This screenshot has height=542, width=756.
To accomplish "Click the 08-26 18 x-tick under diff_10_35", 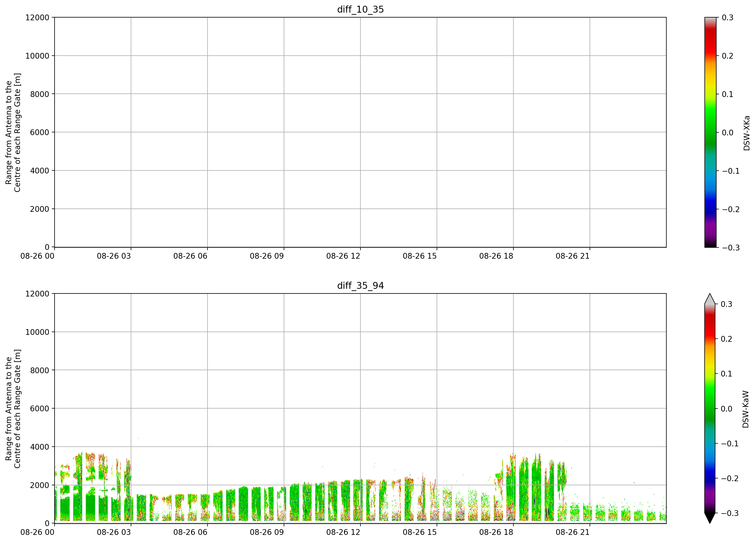I will point(496,256).
